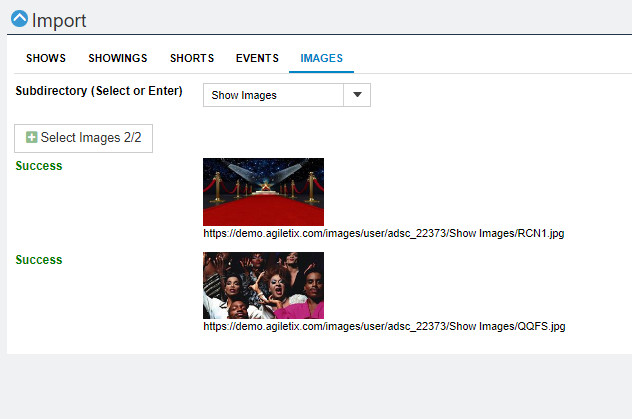Open the Shows tab

(46, 58)
